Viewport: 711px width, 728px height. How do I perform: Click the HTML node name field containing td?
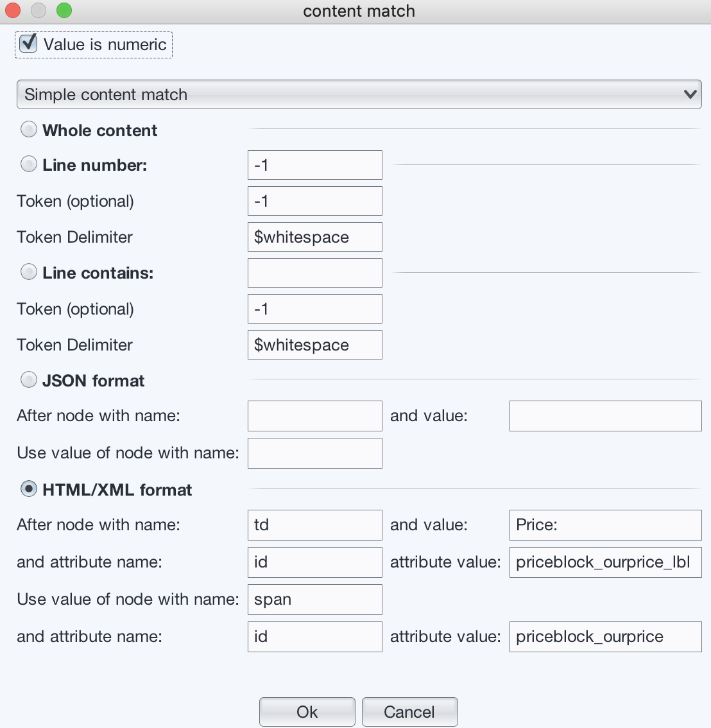pos(314,525)
